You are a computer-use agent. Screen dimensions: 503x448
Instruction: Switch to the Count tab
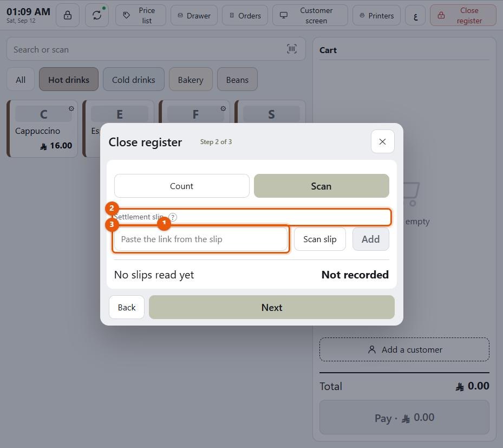coord(181,186)
